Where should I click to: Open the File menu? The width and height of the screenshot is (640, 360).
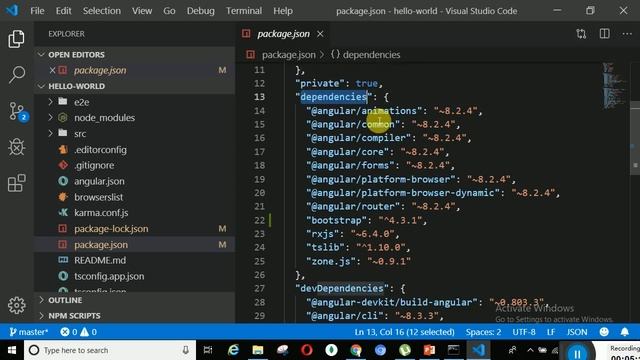37,11
